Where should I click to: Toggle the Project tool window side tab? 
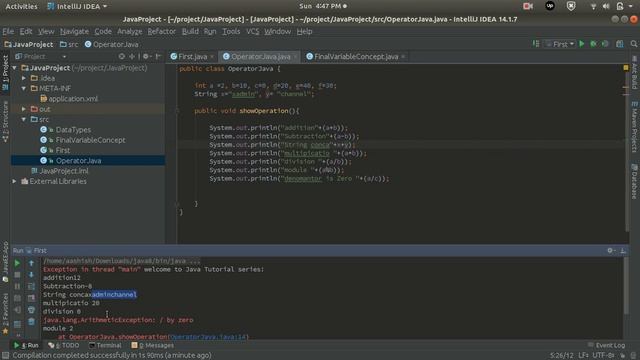[5, 73]
